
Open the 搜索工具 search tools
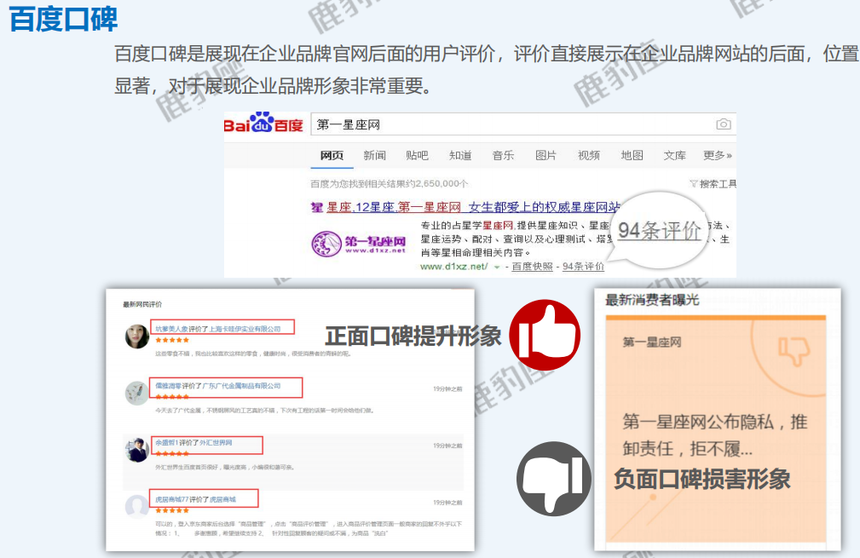tap(718, 184)
